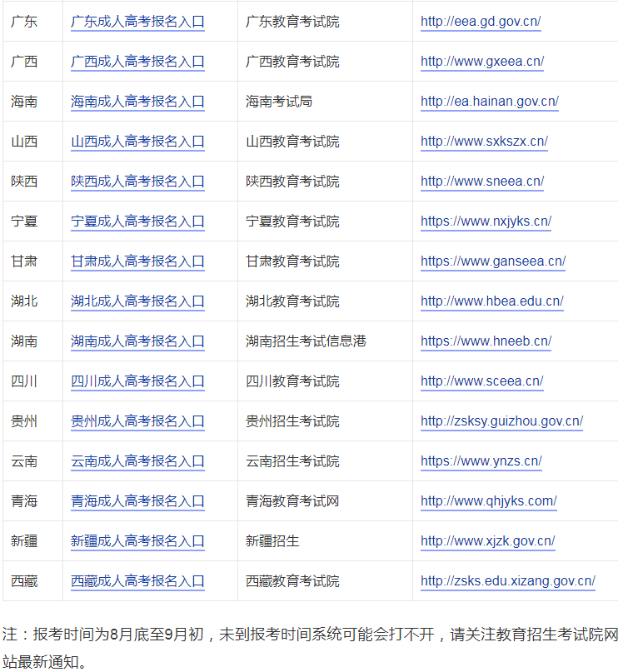Open the 陕西成人高考报名入口 link
This screenshot has width=618, height=672.
pos(137,182)
